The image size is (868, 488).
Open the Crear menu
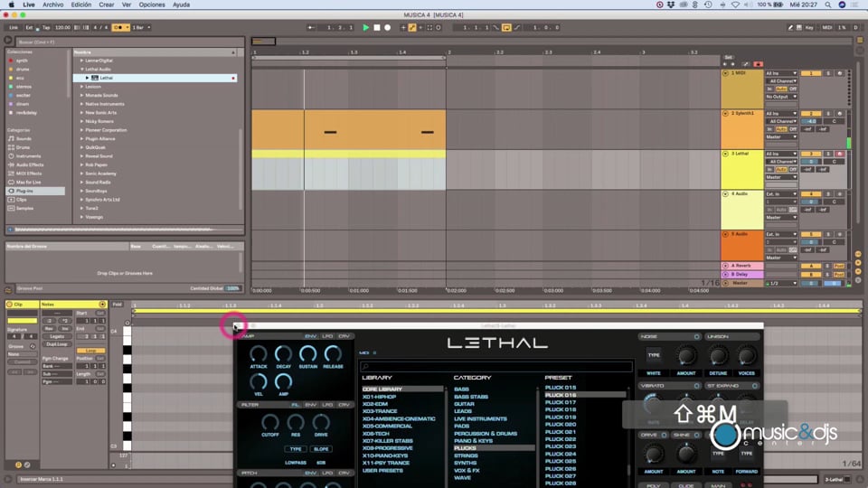click(107, 5)
